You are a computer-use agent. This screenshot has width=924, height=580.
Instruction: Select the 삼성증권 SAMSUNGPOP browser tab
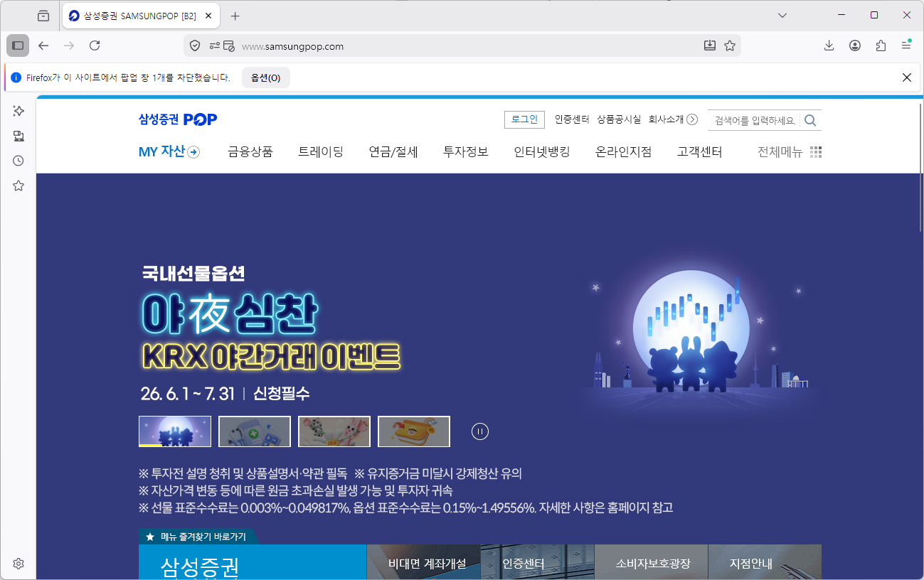(142, 16)
